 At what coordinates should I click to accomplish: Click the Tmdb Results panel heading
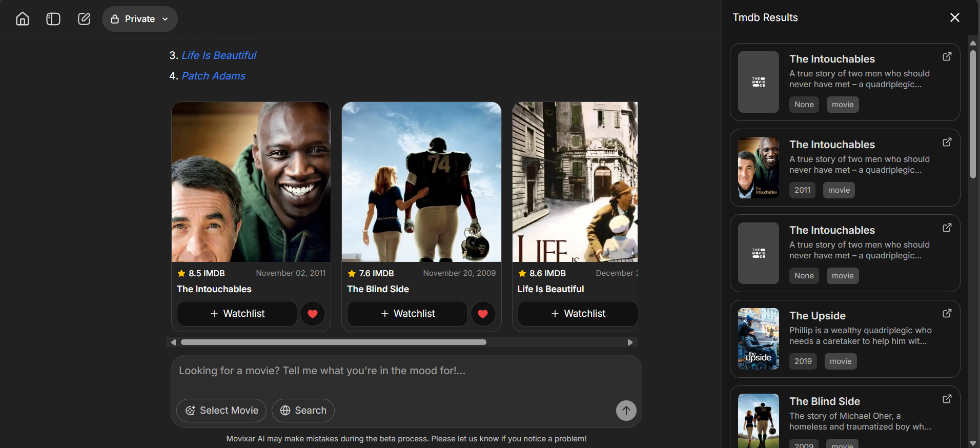click(x=765, y=17)
